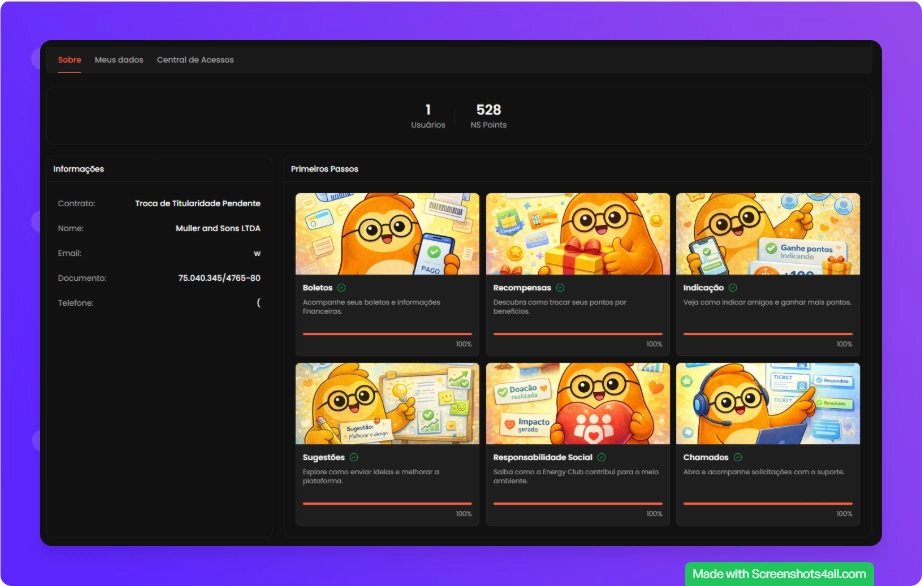Open the Made with Screenshots4all.com badge
The width and height of the screenshot is (922, 586).
pos(779,574)
